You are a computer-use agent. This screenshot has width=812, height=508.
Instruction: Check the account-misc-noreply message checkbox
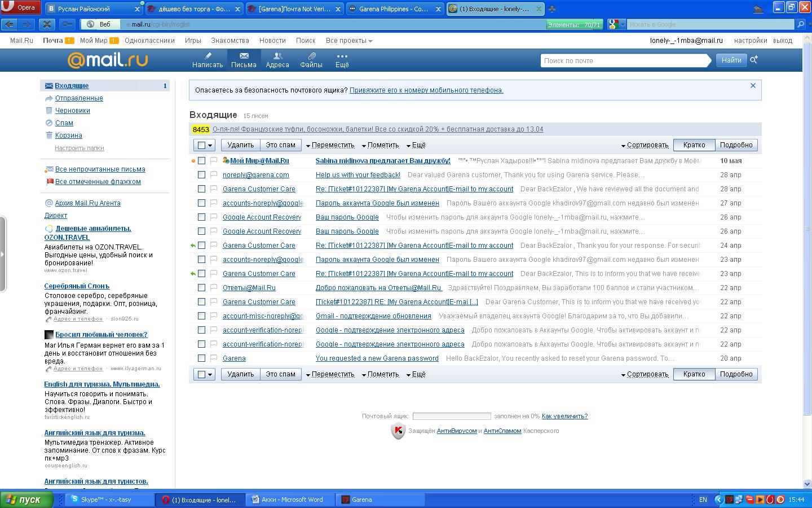[201, 316]
